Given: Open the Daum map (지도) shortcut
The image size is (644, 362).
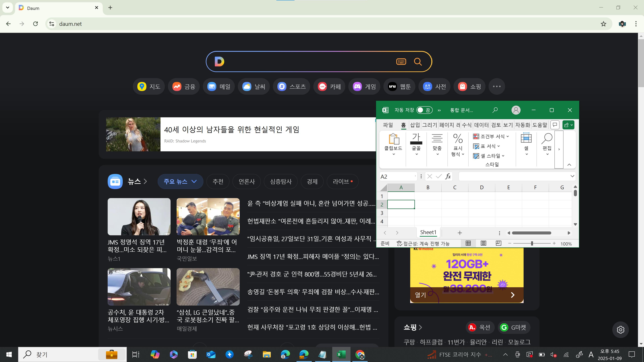Looking at the screenshot, I should coord(149,86).
